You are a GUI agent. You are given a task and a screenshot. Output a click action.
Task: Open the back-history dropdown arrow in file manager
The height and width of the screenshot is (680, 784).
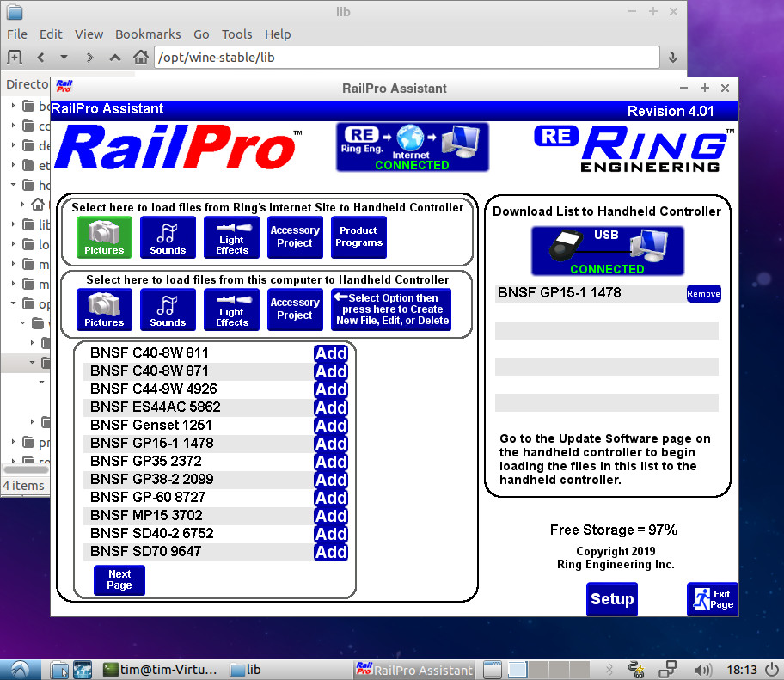(x=64, y=57)
